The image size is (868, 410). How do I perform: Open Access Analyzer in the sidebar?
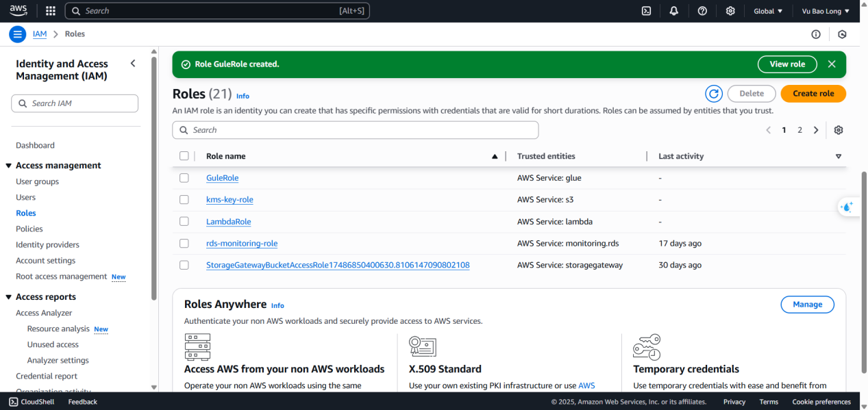pyautogui.click(x=44, y=313)
